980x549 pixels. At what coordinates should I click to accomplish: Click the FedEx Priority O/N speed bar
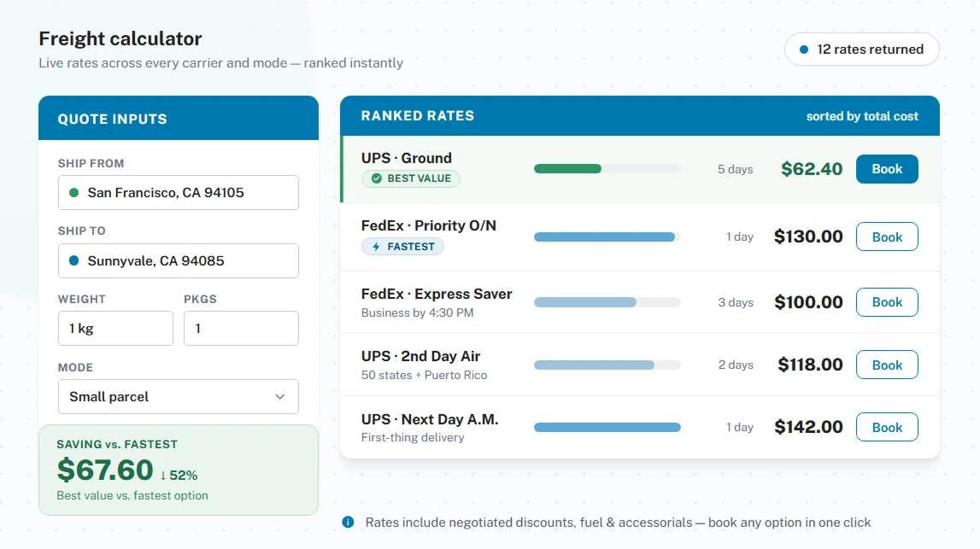click(x=604, y=237)
